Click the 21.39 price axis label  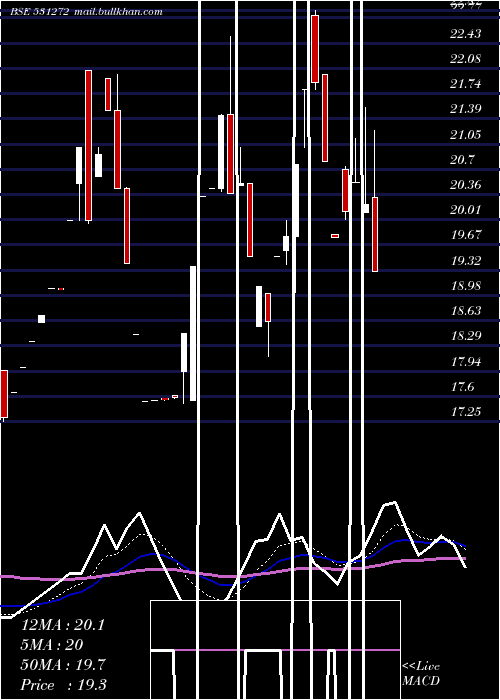point(466,108)
